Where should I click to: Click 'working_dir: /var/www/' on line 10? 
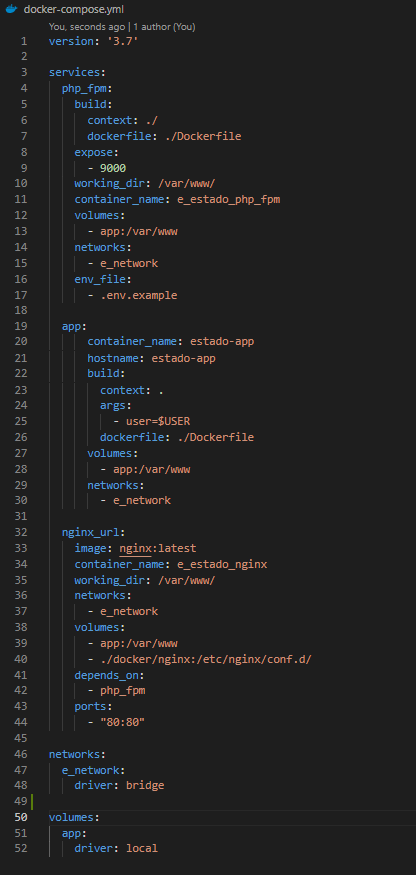coord(145,184)
